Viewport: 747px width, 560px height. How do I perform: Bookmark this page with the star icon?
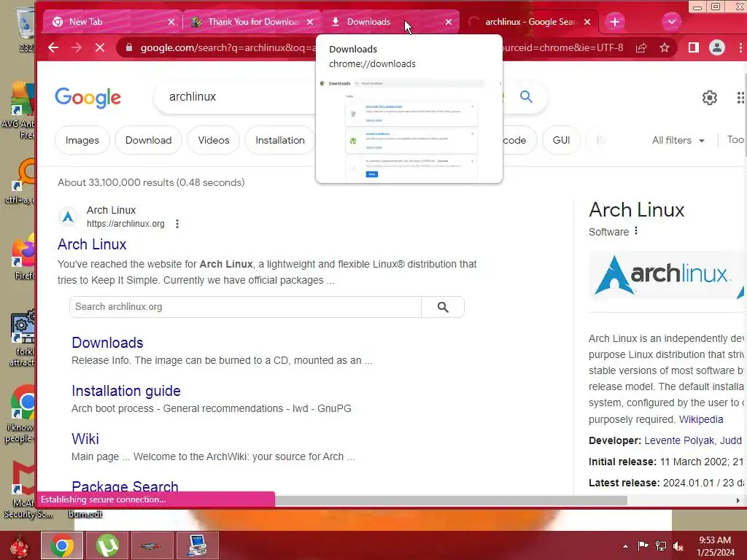click(x=665, y=47)
